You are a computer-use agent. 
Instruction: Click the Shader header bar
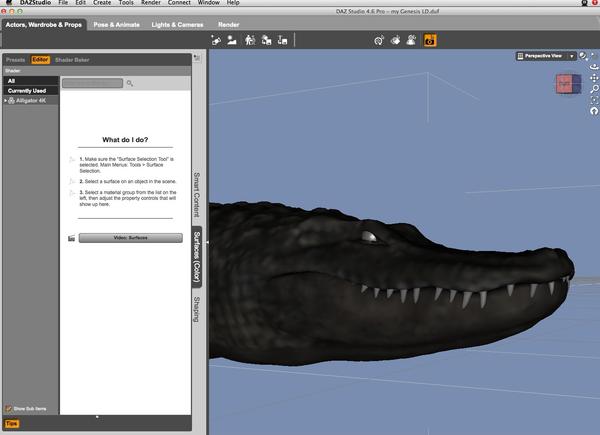tap(97, 71)
